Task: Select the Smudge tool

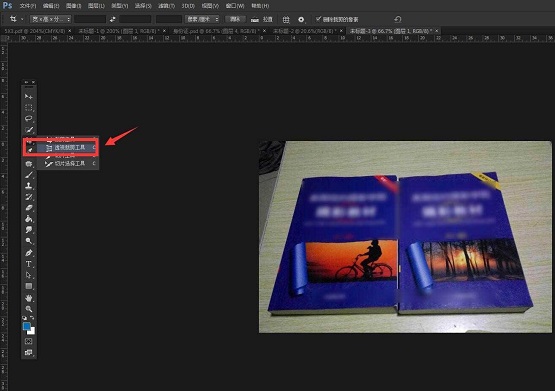Action: (29, 230)
